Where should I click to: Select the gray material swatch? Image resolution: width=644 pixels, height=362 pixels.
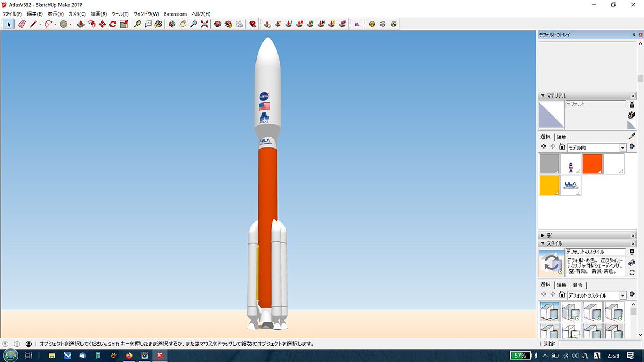coord(550,164)
